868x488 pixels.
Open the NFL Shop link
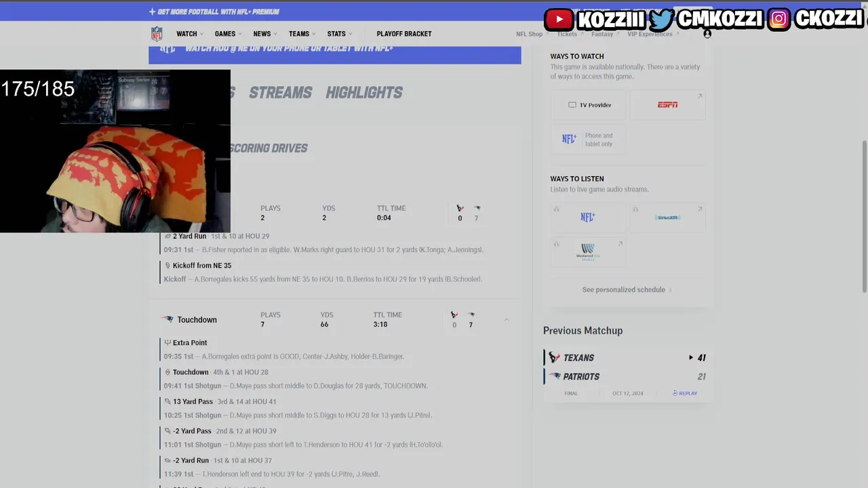click(531, 34)
